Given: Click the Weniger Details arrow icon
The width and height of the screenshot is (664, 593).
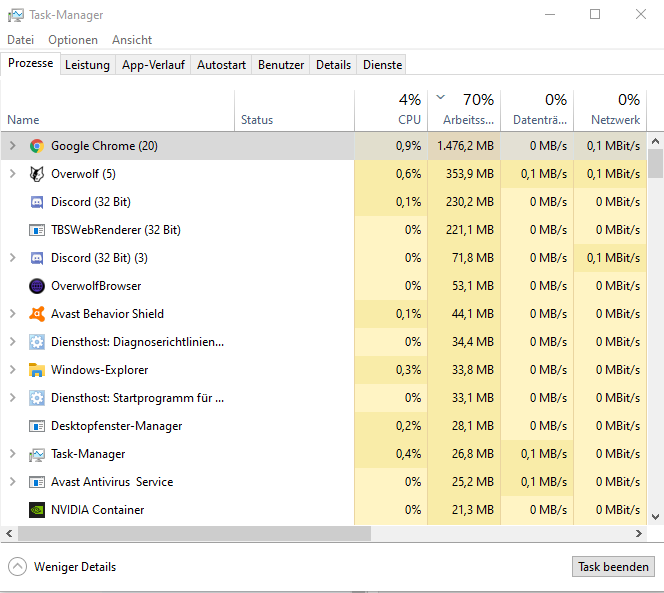Looking at the screenshot, I should [x=17, y=567].
